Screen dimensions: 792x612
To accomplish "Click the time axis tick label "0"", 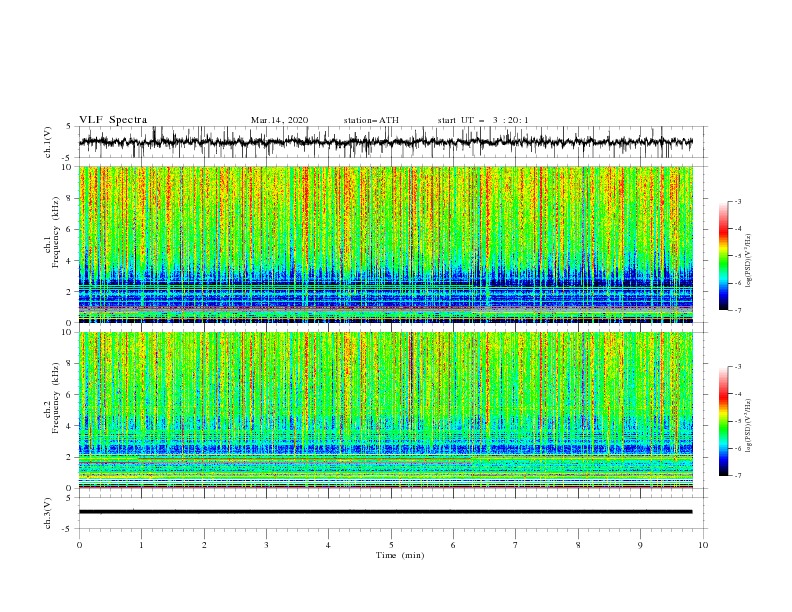I will (79, 545).
